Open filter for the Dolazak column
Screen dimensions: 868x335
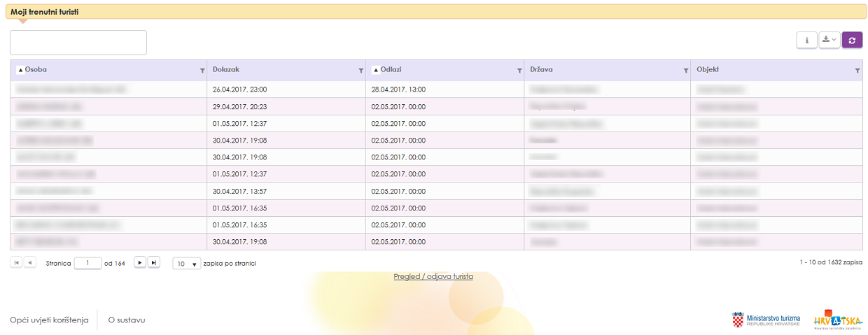360,71
